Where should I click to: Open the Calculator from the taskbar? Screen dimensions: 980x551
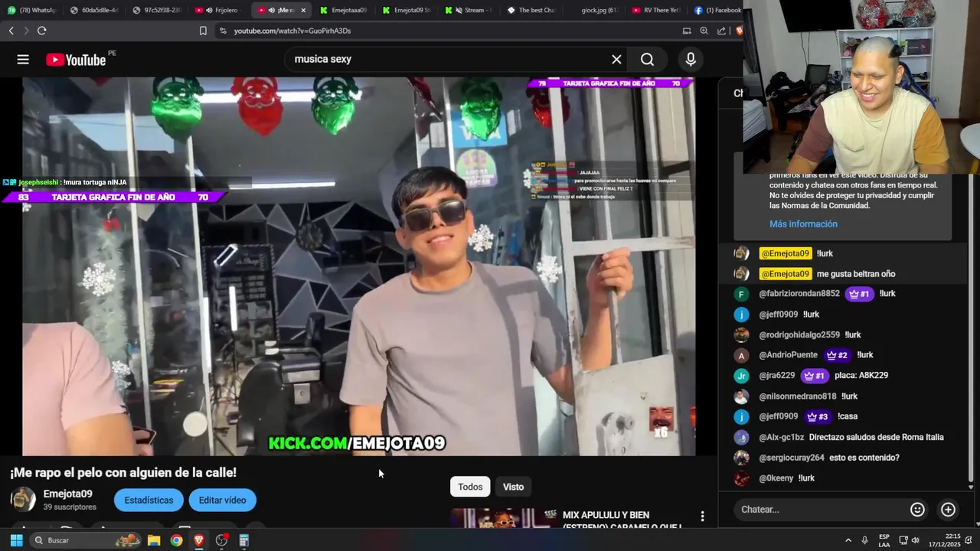pos(244,540)
